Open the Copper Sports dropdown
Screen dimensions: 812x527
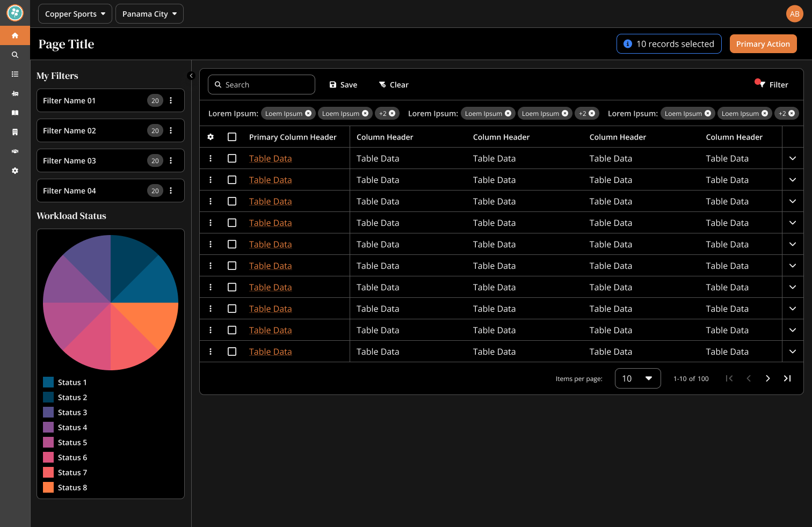pyautogui.click(x=75, y=14)
